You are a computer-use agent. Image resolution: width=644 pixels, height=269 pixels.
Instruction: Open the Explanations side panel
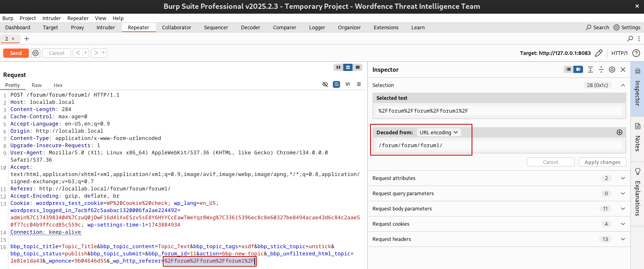tap(638, 192)
